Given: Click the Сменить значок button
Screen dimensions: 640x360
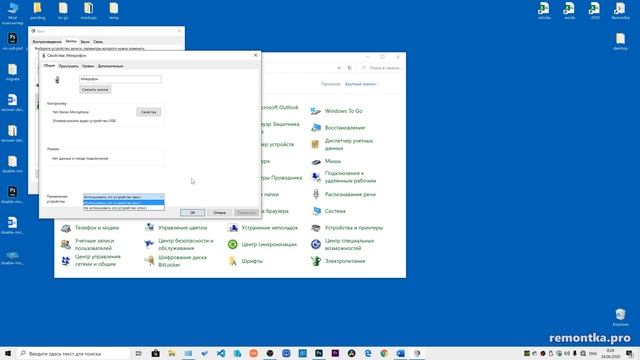Looking at the screenshot, I should 95,89.
